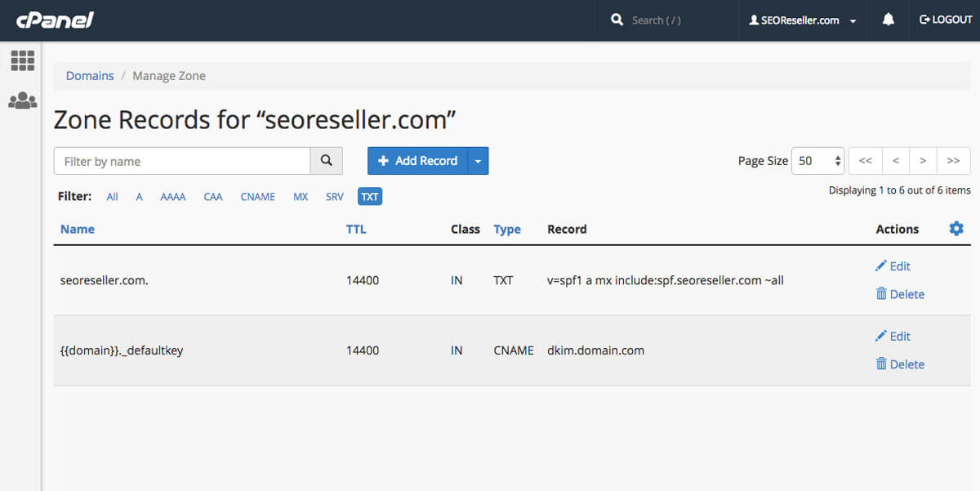Click inside the Filter by name field
This screenshot has height=491, width=980.
180,160
